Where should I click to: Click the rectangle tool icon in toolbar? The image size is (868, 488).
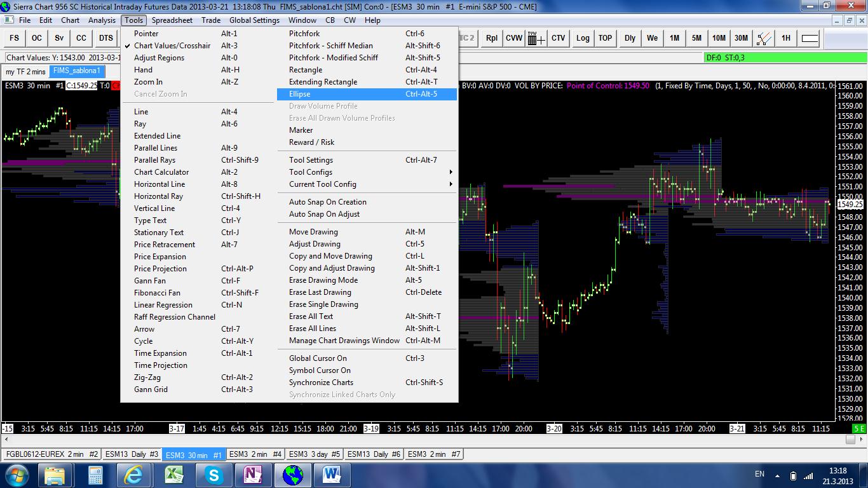(810, 38)
